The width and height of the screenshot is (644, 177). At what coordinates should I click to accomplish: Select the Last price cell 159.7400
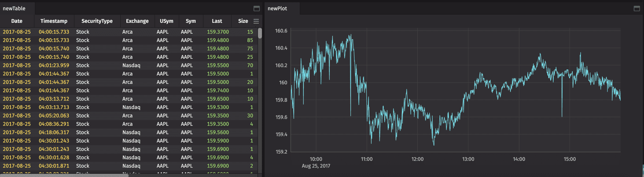(x=217, y=90)
